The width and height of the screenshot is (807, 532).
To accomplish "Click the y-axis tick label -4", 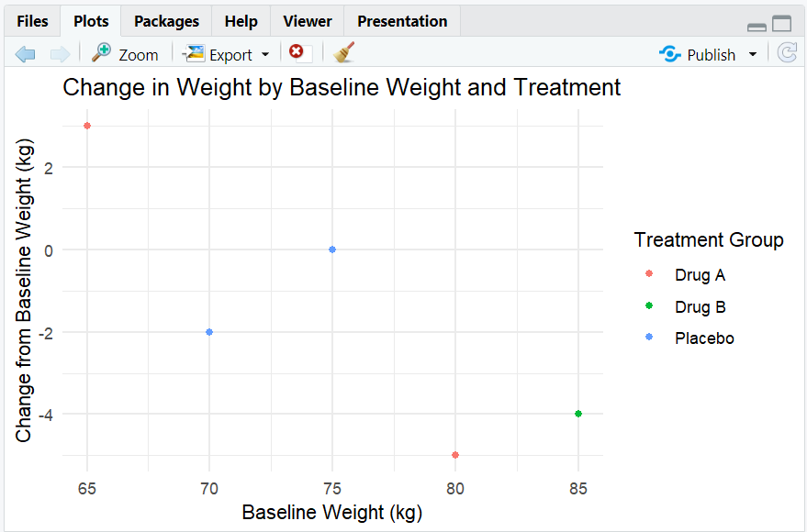I will [x=45, y=416].
